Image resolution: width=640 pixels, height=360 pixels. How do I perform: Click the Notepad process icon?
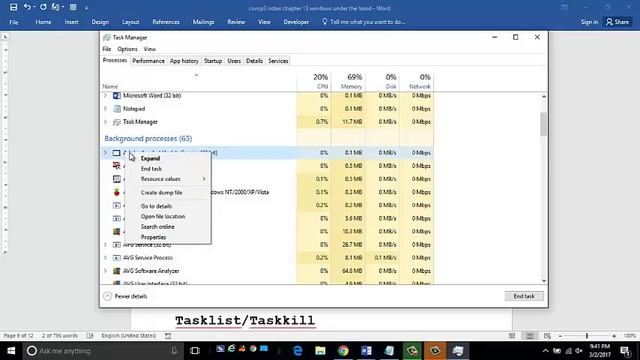click(117, 109)
